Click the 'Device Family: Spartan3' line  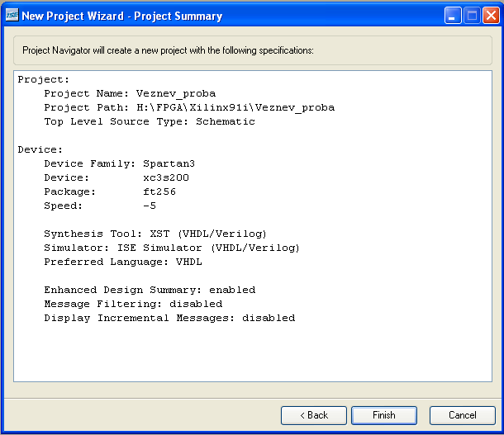[119, 163]
